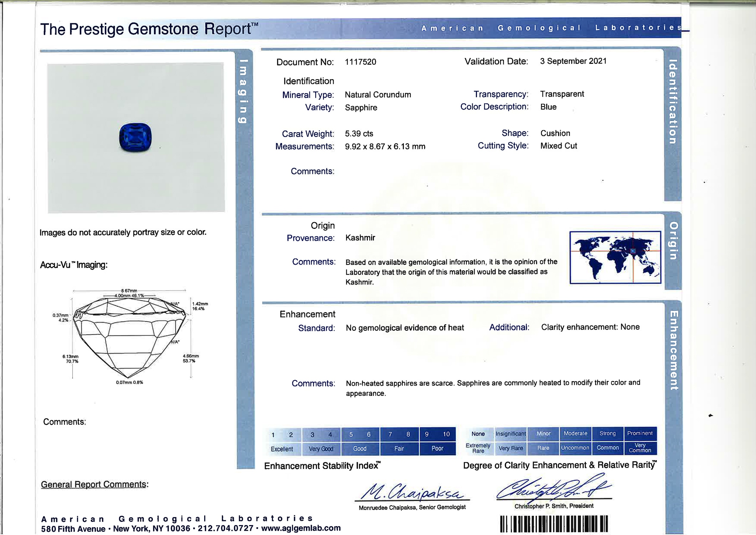This screenshot has height=535, width=756.
Task: Click the Extremely Rare rarity cell
Action: (478, 448)
